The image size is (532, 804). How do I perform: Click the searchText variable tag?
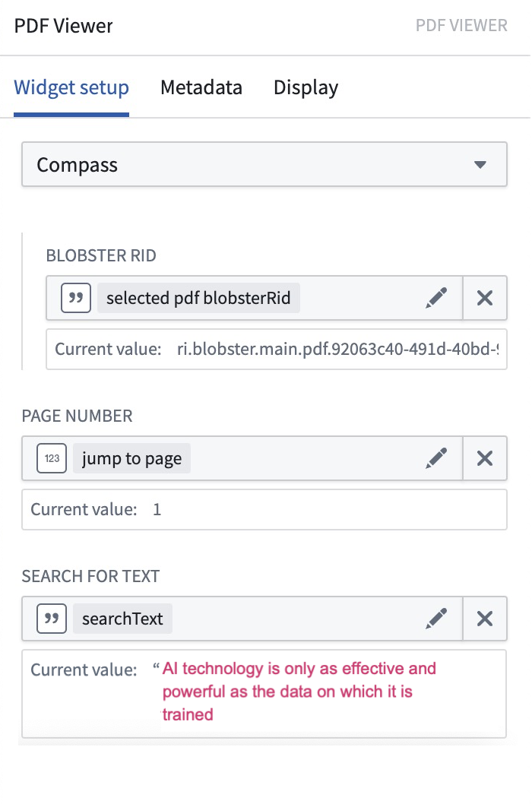pyautogui.click(x=122, y=619)
